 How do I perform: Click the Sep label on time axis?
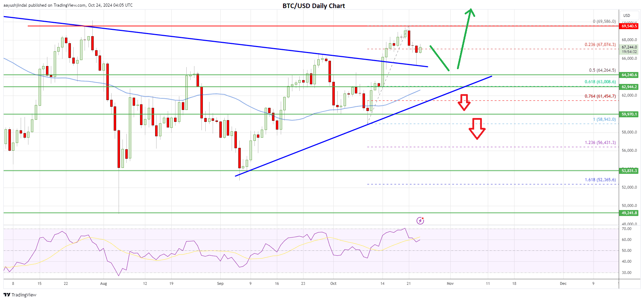coord(220,283)
